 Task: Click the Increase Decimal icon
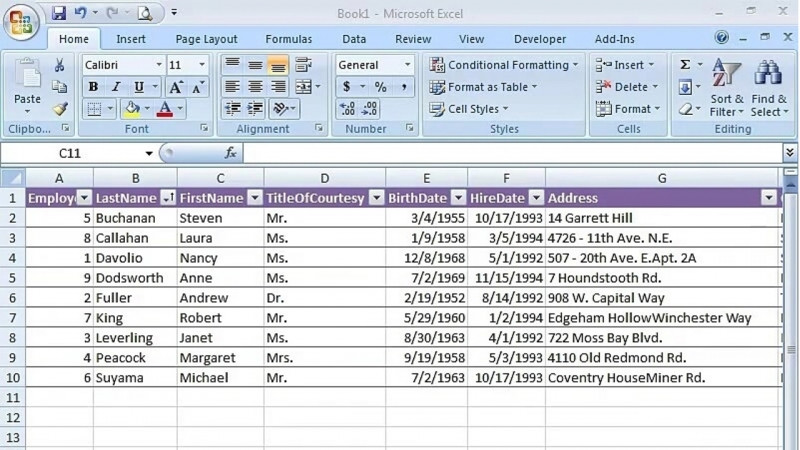(347, 109)
